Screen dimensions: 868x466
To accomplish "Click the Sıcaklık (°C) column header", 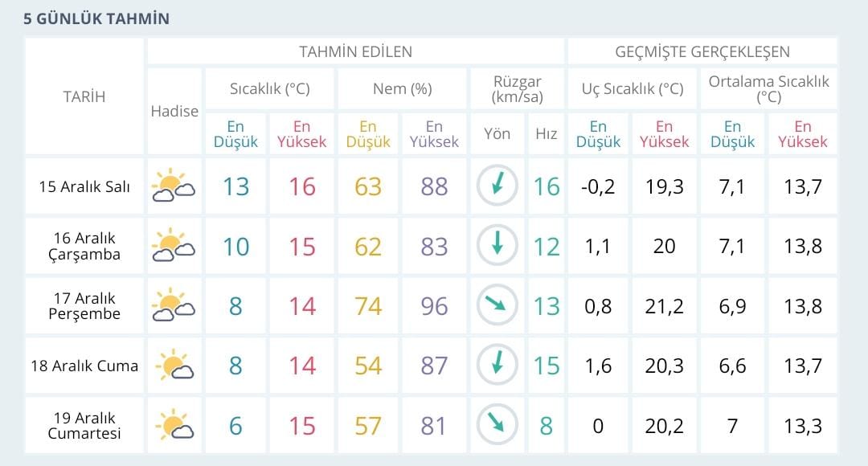I will coord(269,88).
